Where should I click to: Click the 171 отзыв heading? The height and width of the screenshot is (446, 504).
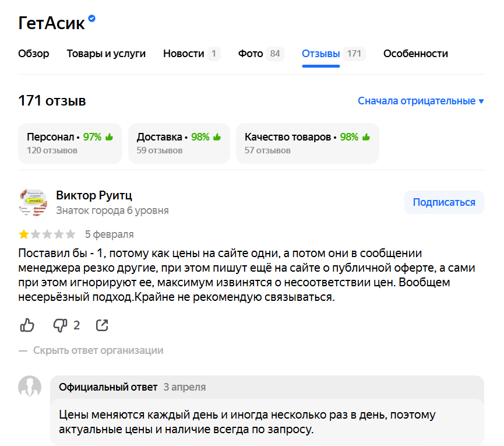pyautogui.click(x=52, y=101)
